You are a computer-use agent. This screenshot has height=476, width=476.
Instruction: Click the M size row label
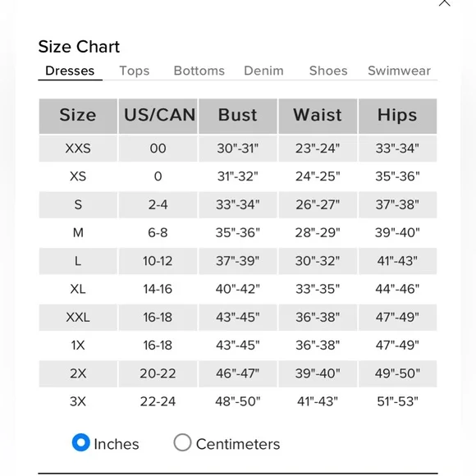point(78,233)
